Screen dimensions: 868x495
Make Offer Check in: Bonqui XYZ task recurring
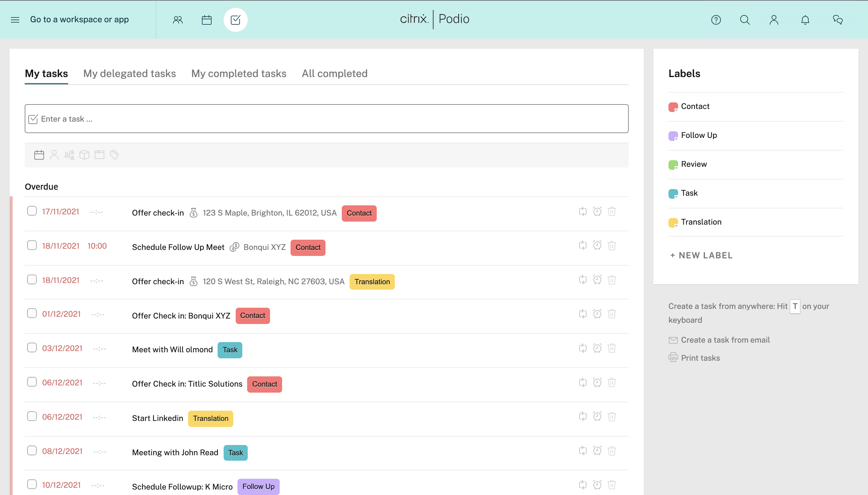pyautogui.click(x=583, y=313)
